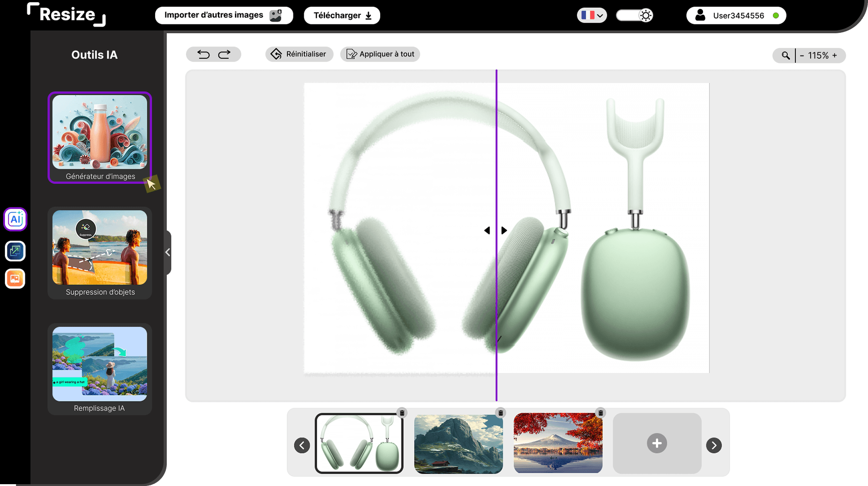Viewport: 868px width, 486px height.
Task: Delete the mountain thumbnail with trash icon
Action: (500, 413)
